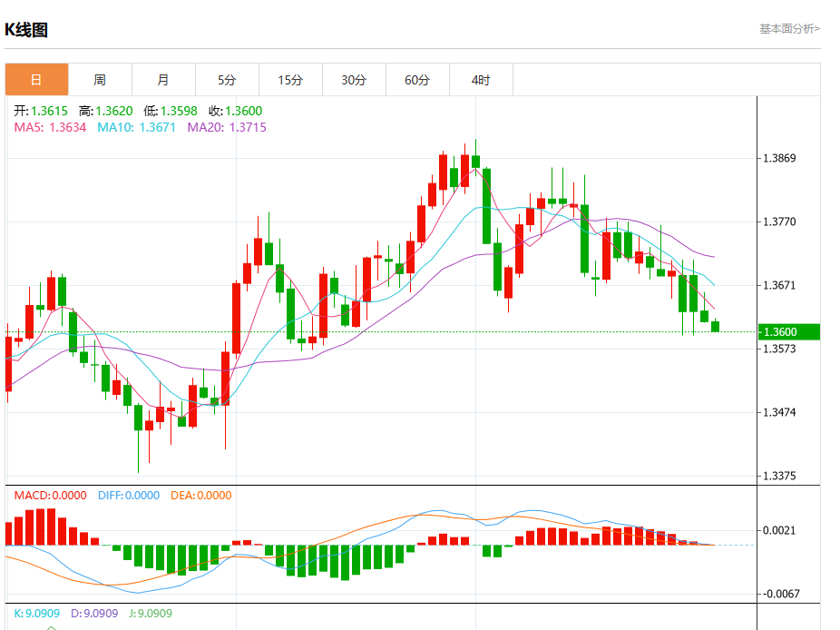
Task: Click the MA20 indicator label
Action: [227, 128]
